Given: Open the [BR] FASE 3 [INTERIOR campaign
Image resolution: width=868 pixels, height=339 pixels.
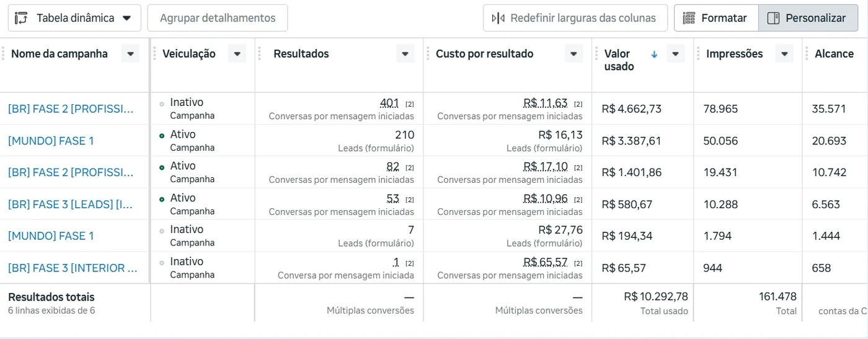Looking at the screenshot, I should pyautogui.click(x=73, y=268).
